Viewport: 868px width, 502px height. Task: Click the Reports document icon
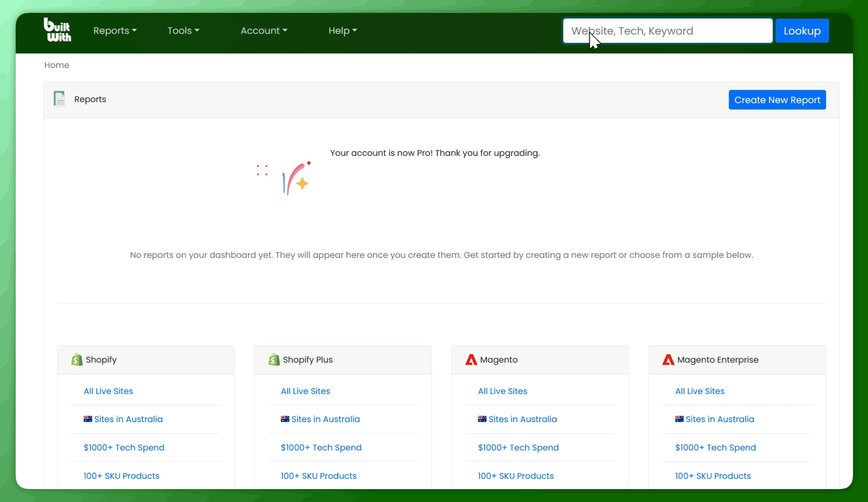coord(59,99)
